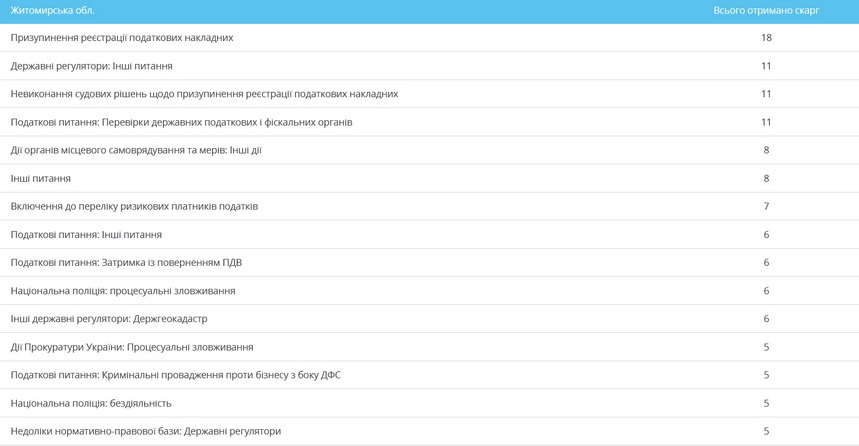Select the 'Призупинення реєстрації податкових накладних' row
The height and width of the screenshot is (446, 859).
[x=122, y=38]
